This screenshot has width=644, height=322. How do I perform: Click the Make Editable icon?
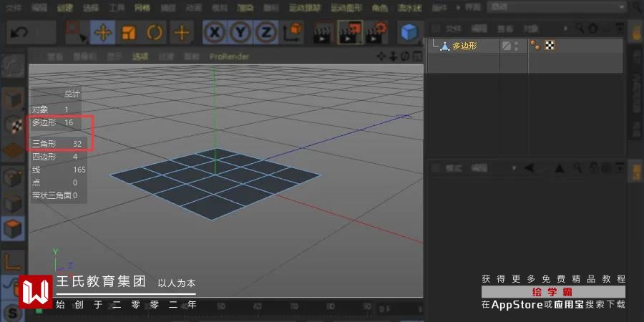(13, 67)
